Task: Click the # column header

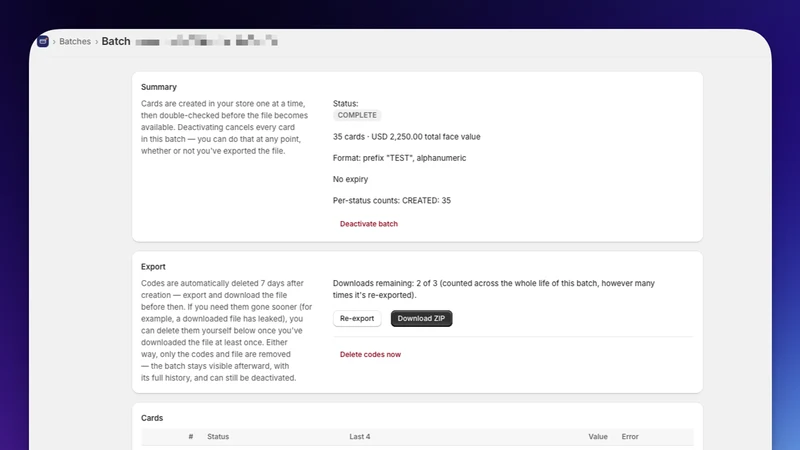Action: click(x=191, y=437)
